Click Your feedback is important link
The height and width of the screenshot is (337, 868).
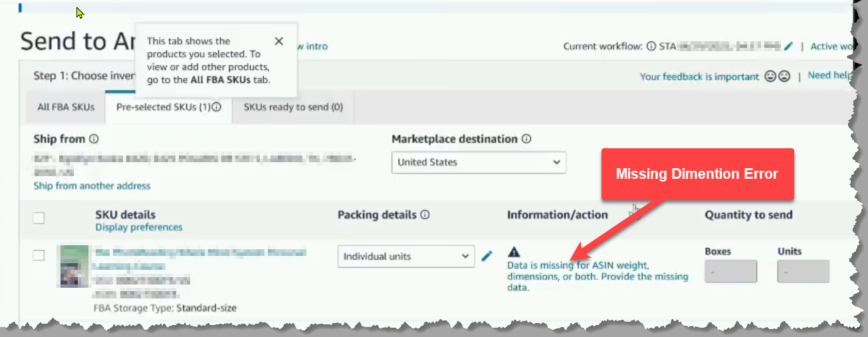[699, 76]
